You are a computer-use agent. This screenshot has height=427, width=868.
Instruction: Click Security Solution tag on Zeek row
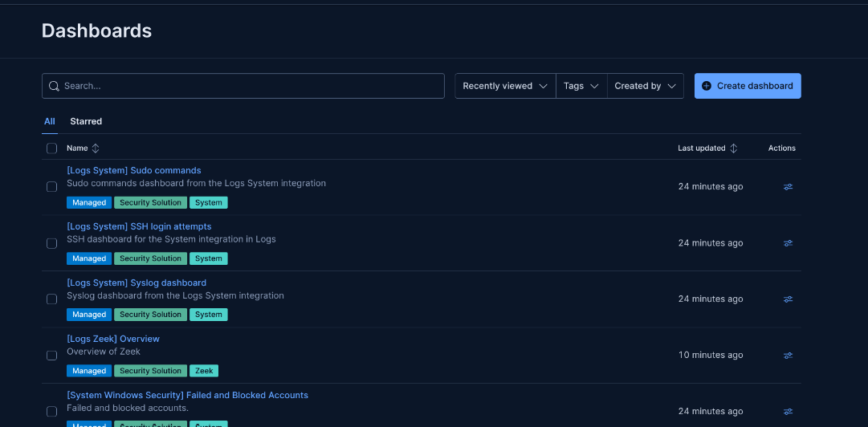click(151, 371)
